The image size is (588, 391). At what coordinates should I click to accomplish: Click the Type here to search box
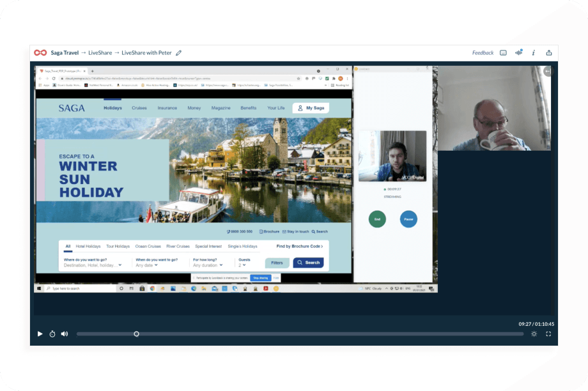[x=81, y=289]
